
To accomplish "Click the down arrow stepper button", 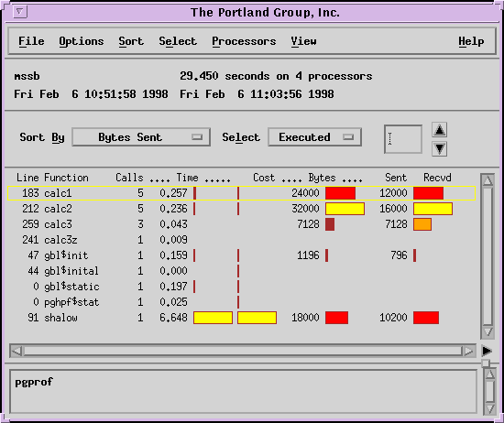I will tap(439, 148).
